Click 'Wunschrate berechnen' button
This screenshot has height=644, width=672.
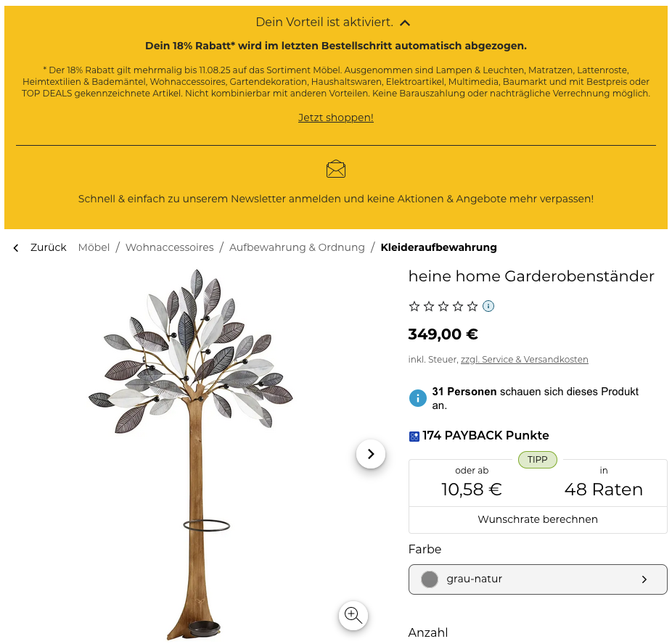point(538,520)
